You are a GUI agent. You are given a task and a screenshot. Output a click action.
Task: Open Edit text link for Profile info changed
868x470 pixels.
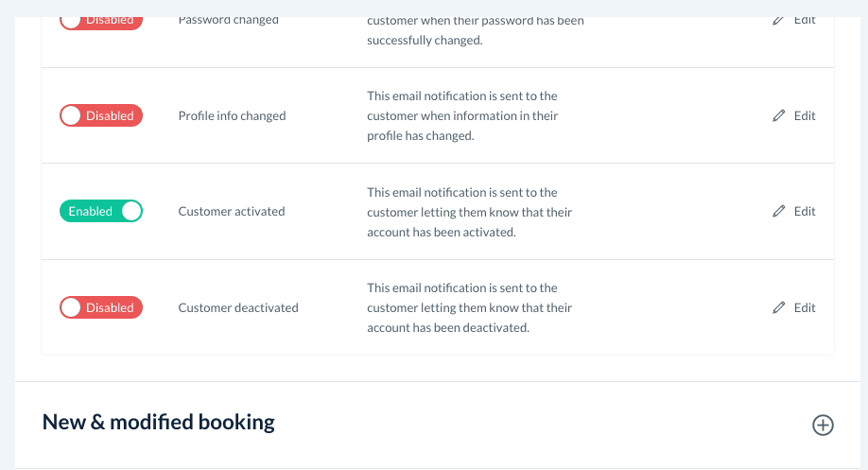click(x=805, y=115)
